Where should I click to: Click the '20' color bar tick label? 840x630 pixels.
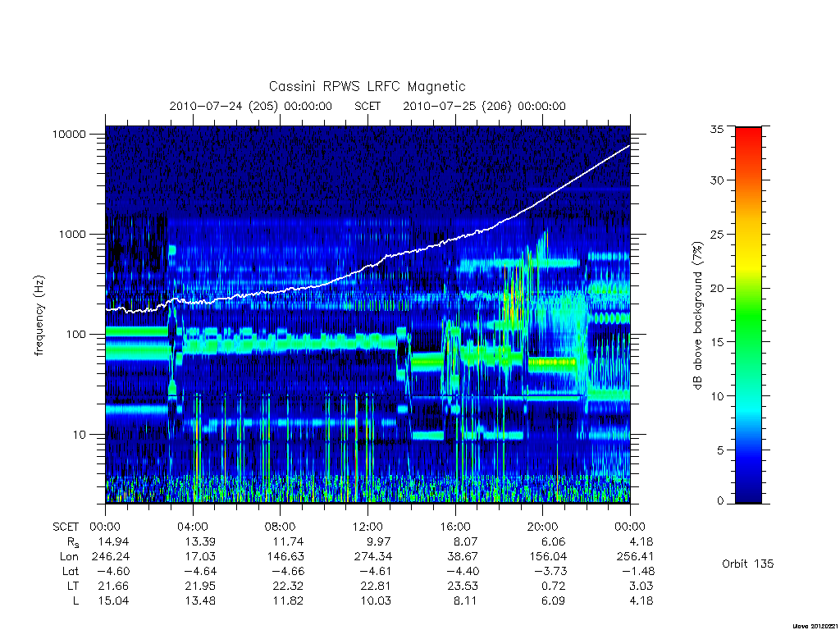(716, 288)
